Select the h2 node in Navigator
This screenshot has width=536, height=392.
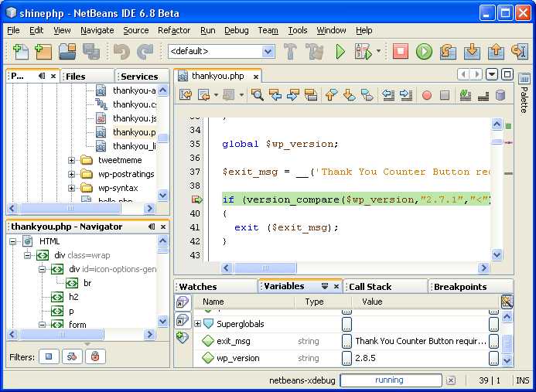73,297
